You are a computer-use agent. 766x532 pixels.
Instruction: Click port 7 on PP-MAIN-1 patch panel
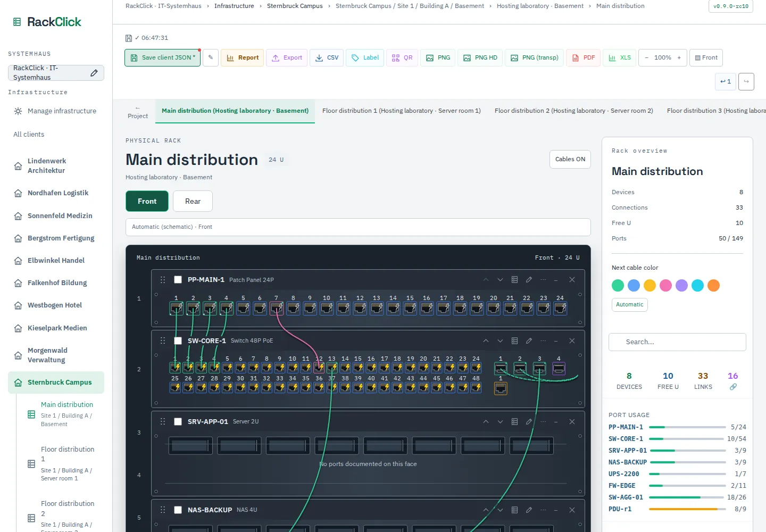tap(277, 307)
